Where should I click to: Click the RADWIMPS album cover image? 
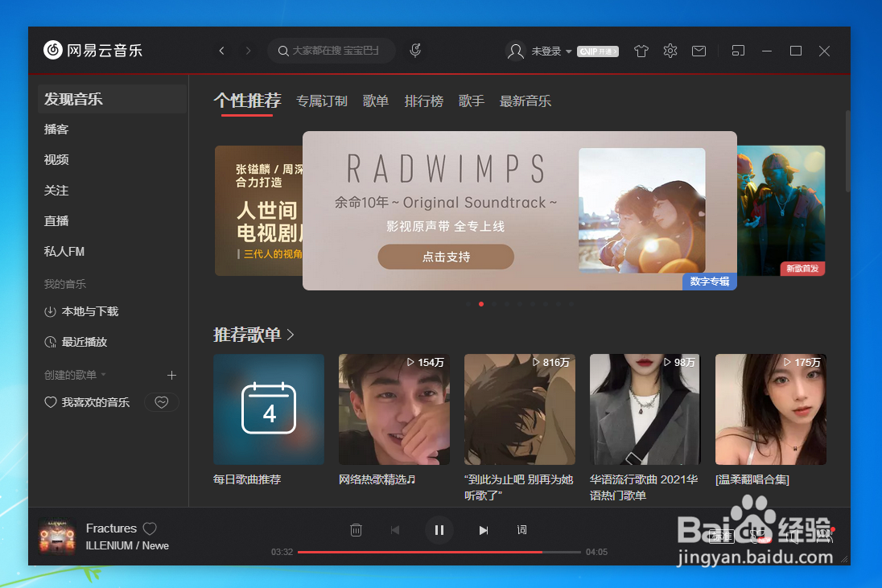[x=642, y=211]
